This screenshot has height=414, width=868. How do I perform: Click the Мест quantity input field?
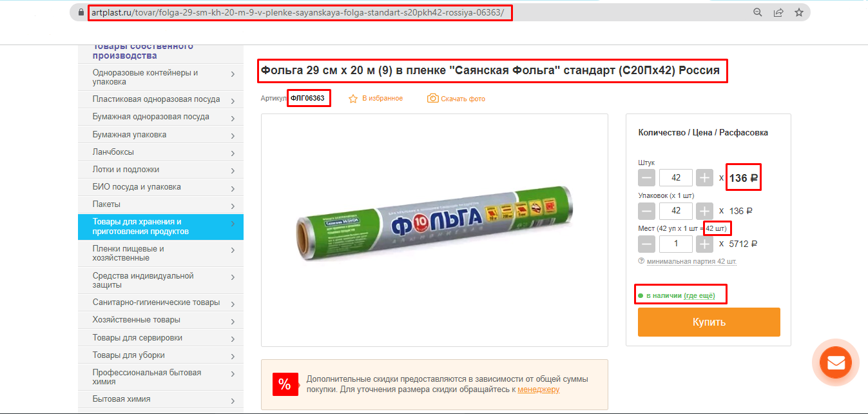[x=676, y=244]
